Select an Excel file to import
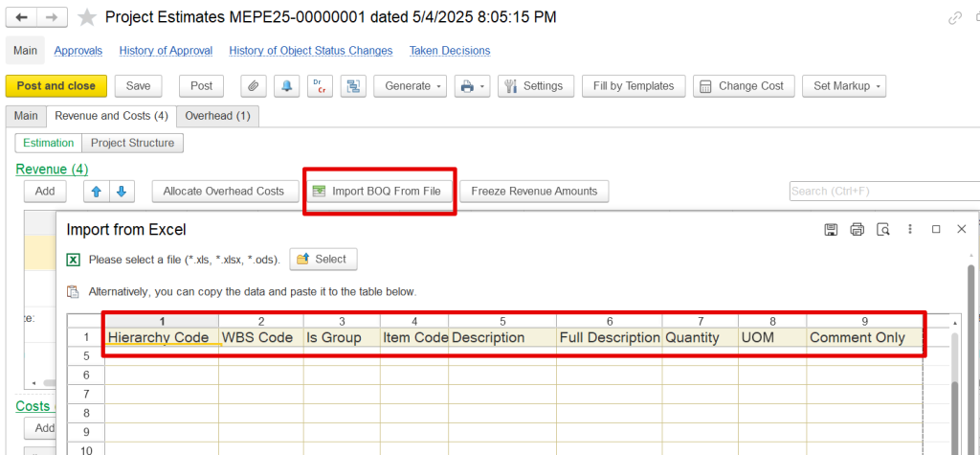Viewport: 980px width, 455px height. 323,259
